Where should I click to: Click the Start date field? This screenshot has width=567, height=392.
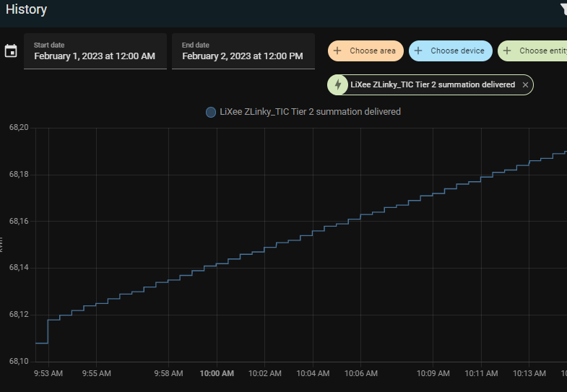pos(95,51)
